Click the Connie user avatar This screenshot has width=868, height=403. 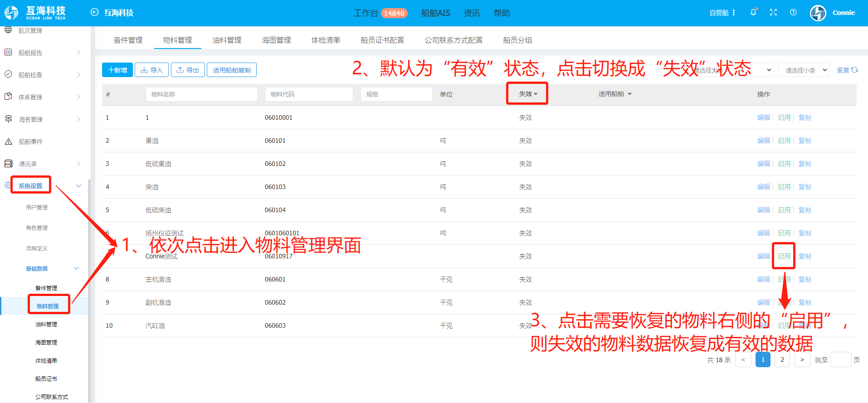tap(818, 13)
